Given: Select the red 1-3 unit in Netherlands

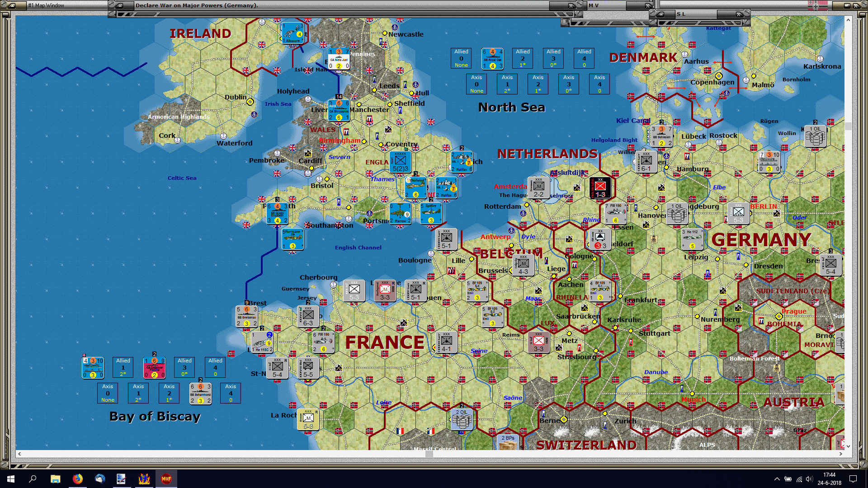Looking at the screenshot, I should coord(600,188).
